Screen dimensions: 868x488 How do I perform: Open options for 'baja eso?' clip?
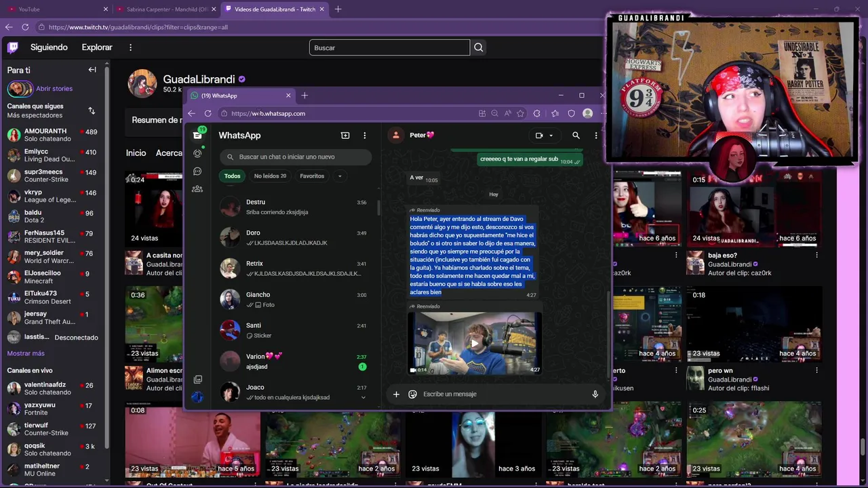coord(816,256)
